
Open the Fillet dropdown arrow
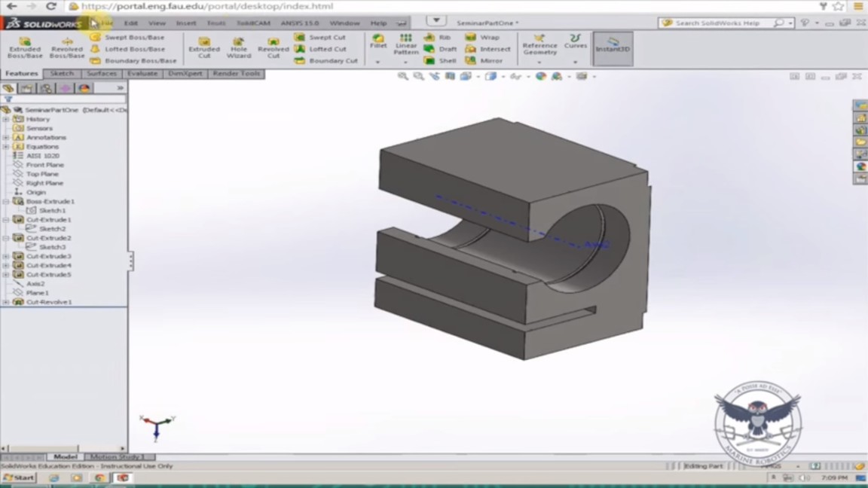coord(378,62)
